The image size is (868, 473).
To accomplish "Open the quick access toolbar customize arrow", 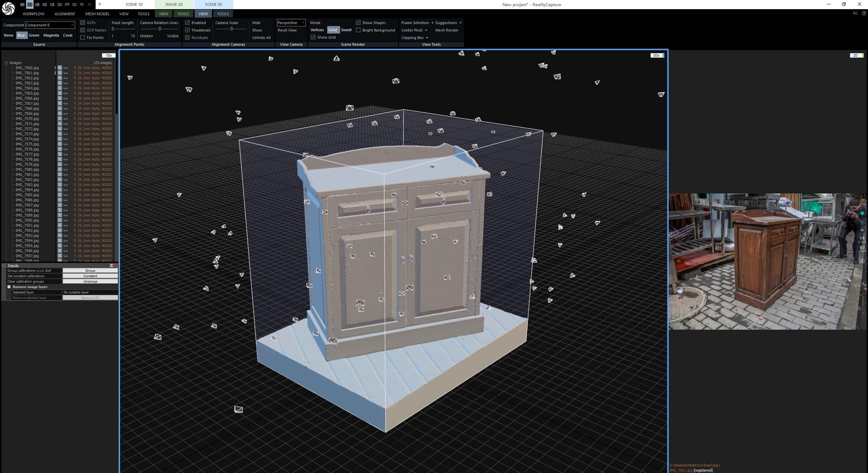I will click(x=99, y=4).
